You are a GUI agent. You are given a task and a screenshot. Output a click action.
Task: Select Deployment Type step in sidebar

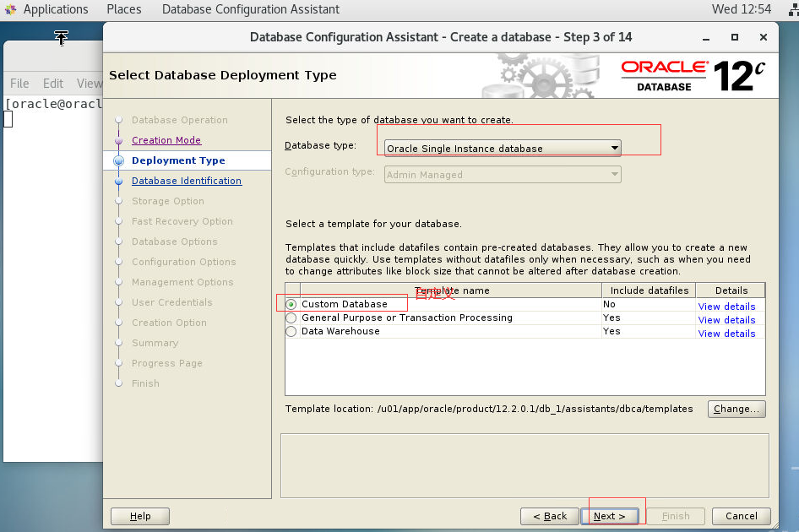(178, 160)
